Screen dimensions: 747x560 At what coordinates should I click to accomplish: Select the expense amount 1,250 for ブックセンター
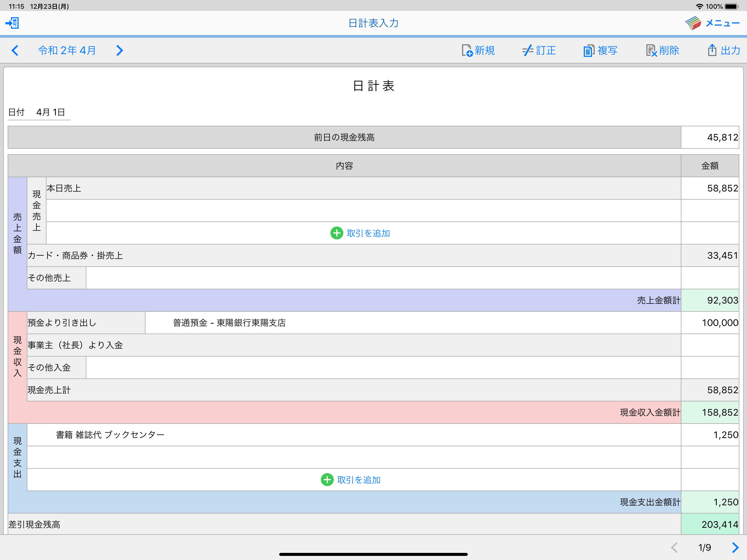710,435
